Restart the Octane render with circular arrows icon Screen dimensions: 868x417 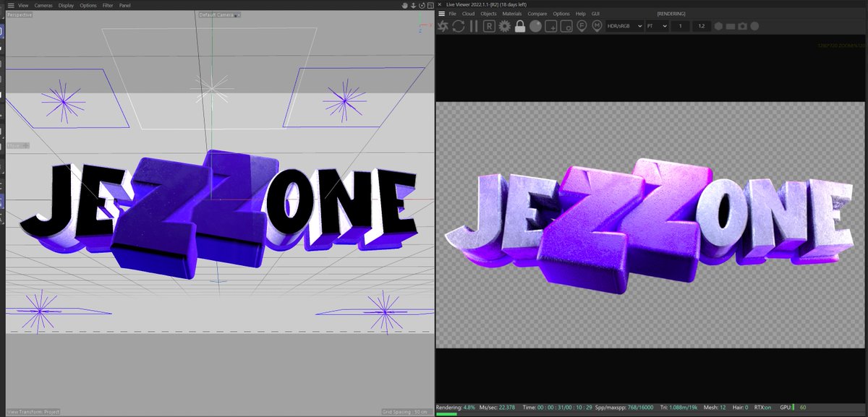tap(459, 26)
